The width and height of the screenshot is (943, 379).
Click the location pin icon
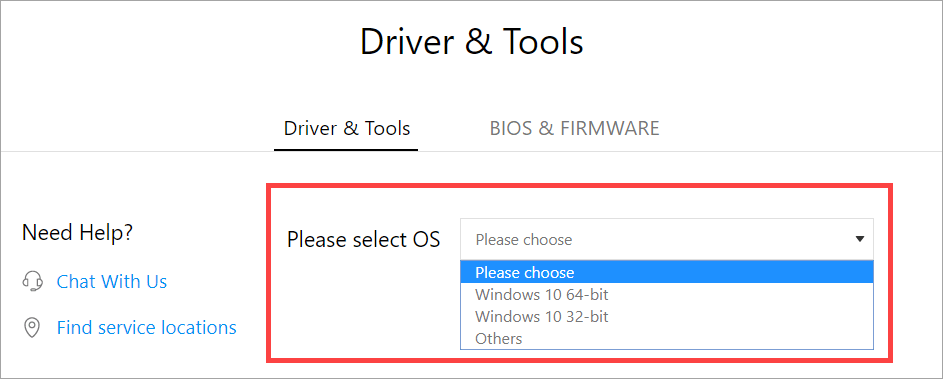(31, 328)
